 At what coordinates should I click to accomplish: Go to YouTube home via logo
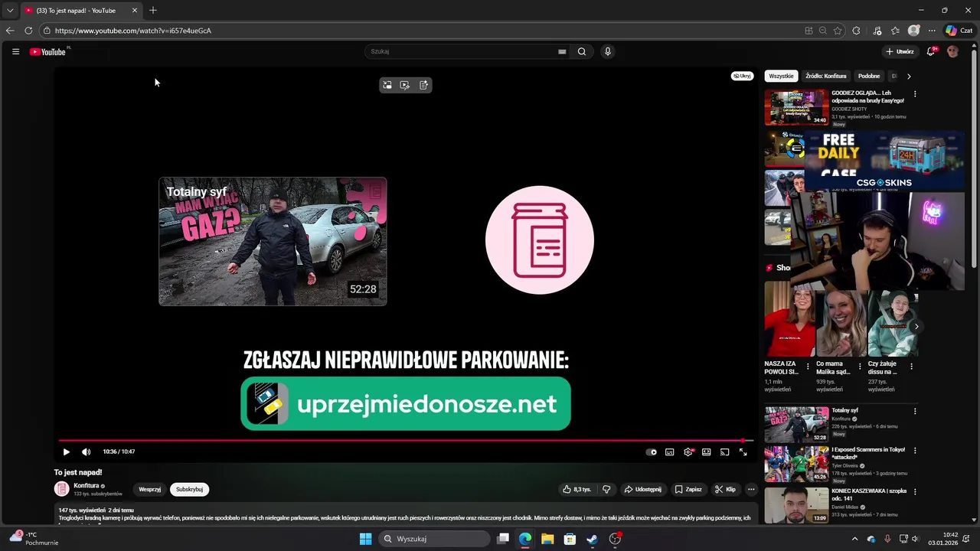(x=47, y=51)
